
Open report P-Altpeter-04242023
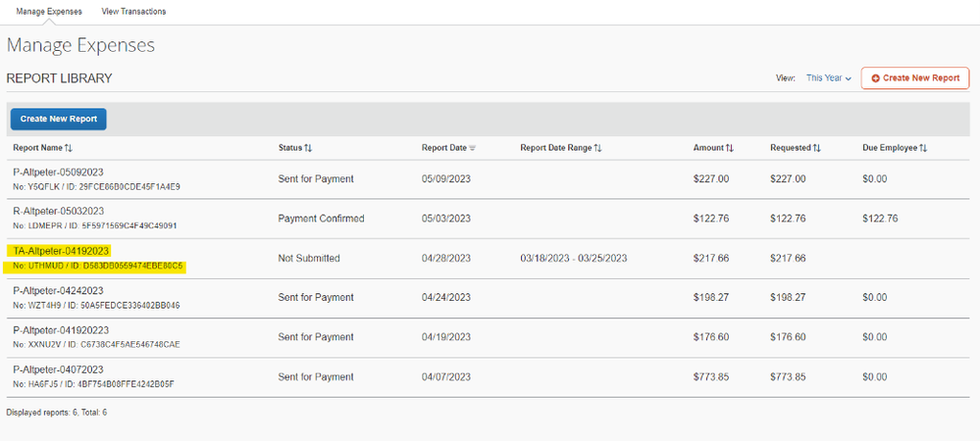[58, 290]
